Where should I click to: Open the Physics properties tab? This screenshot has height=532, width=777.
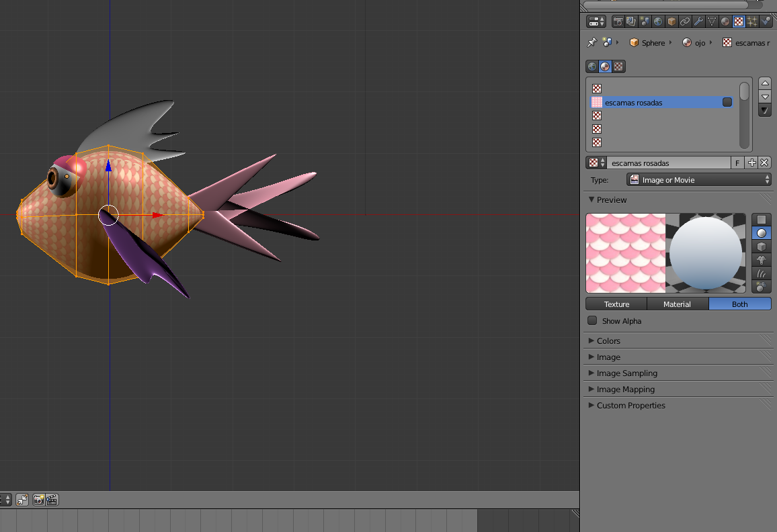point(766,21)
